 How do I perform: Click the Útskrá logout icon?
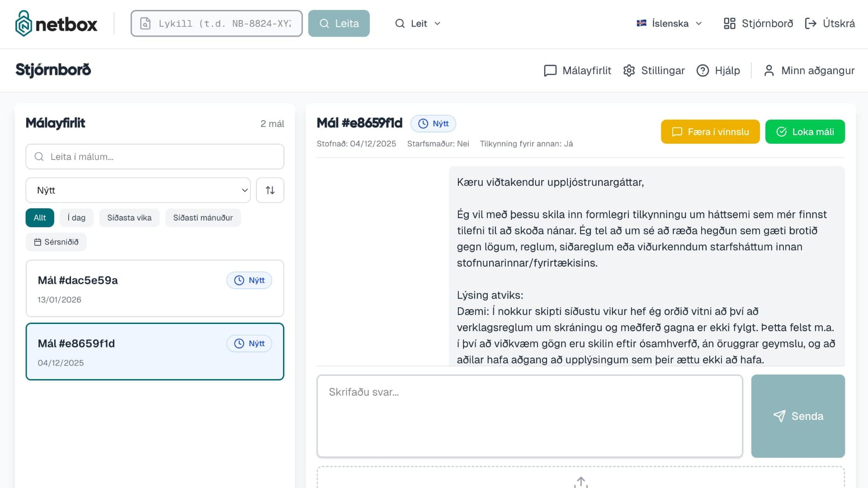tap(811, 23)
